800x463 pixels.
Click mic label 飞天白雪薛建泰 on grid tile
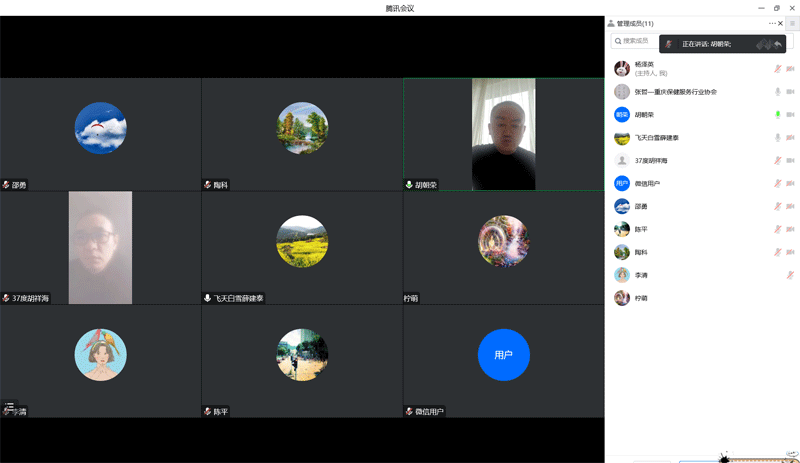click(233, 298)
